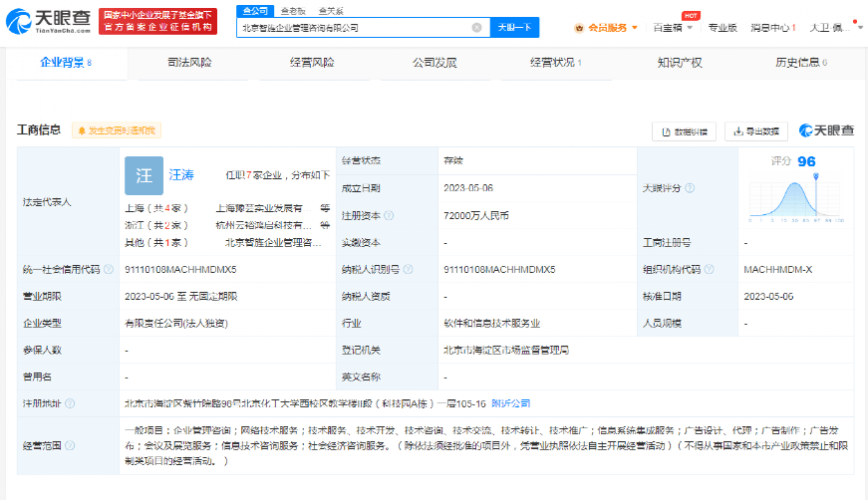Click the help icon next to 天眼评分
The height and width of the screenshot is (500, 868).
(690, 188)
